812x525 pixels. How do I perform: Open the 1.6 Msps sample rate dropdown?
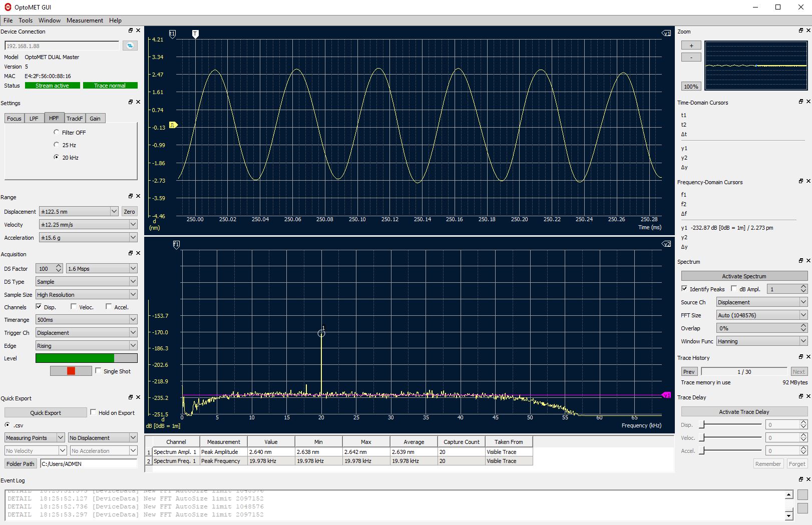(x=102, y=269)
